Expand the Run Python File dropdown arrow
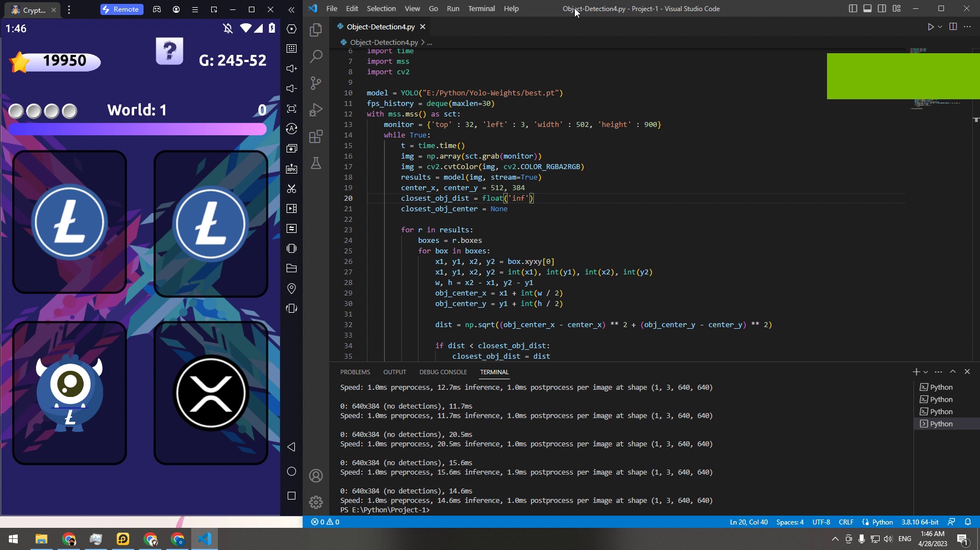This screenshot has height=550, width=980. (940, 27)
